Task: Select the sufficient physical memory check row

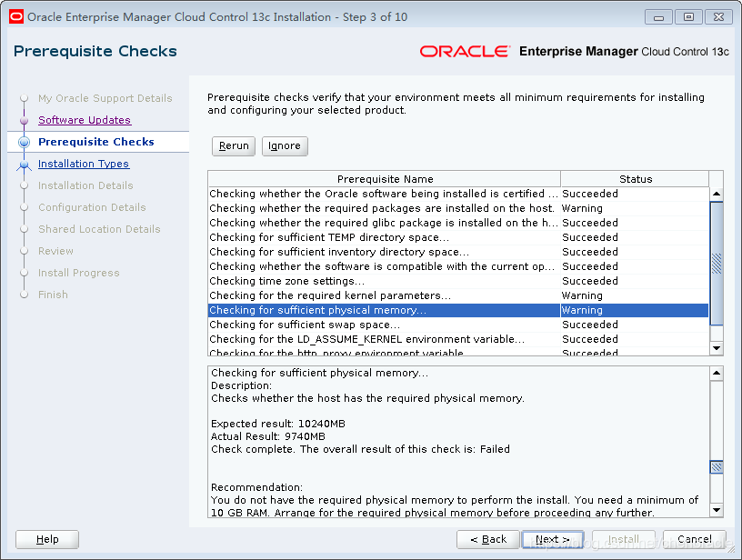Action: pyautogui.click(x=458, y=310)
